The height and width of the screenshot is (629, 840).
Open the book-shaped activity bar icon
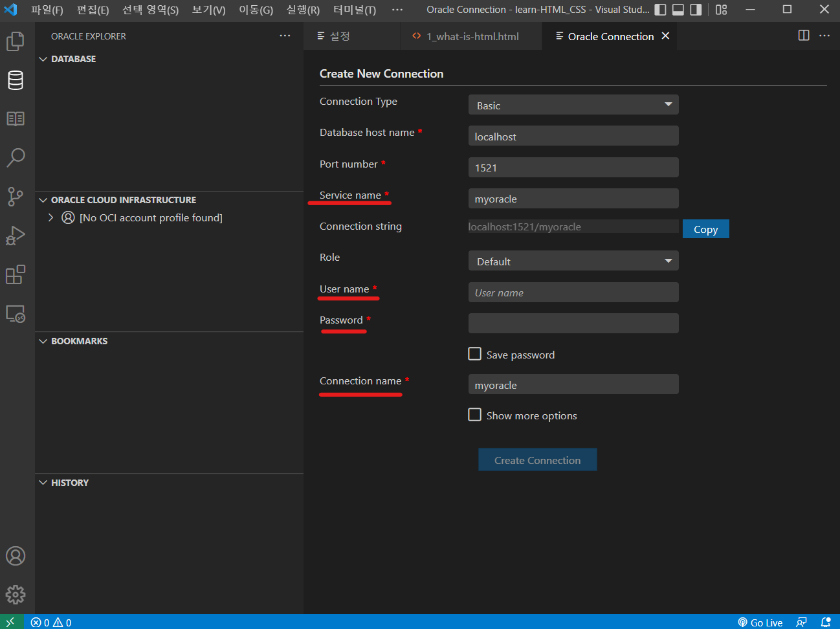point(16,118)
